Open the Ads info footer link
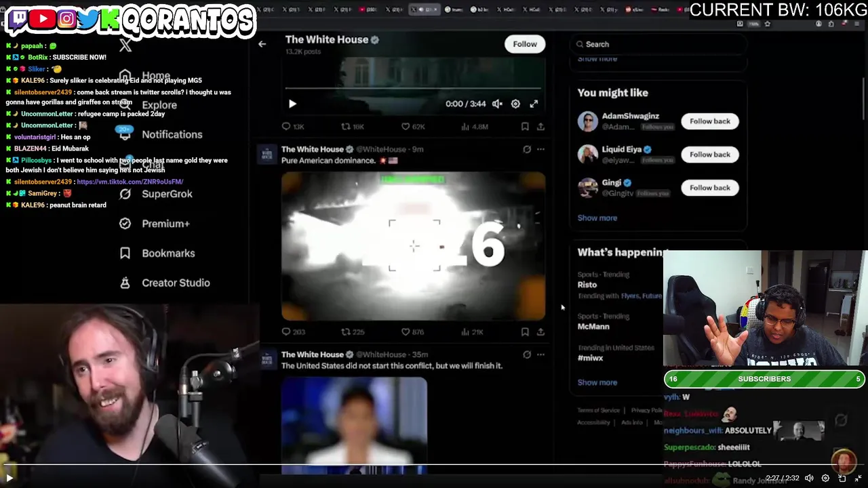This screenshot has height=488, width=868. click(x=632, y=422)
